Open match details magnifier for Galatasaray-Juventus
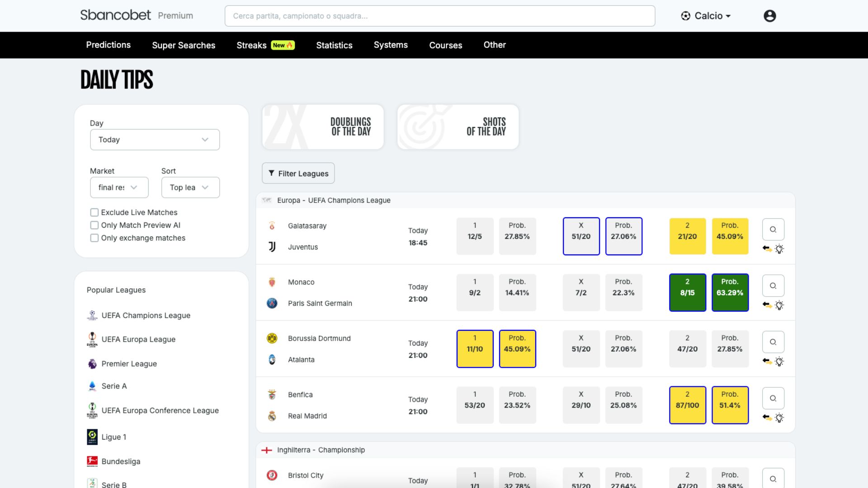Screen dimensions: 868x488 tap(773, 229)
